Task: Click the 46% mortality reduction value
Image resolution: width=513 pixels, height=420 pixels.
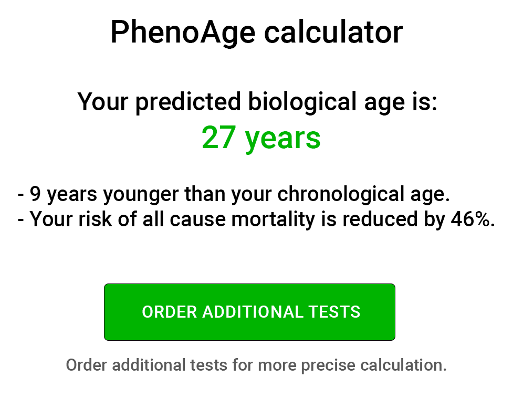Action: coord(473,219)
